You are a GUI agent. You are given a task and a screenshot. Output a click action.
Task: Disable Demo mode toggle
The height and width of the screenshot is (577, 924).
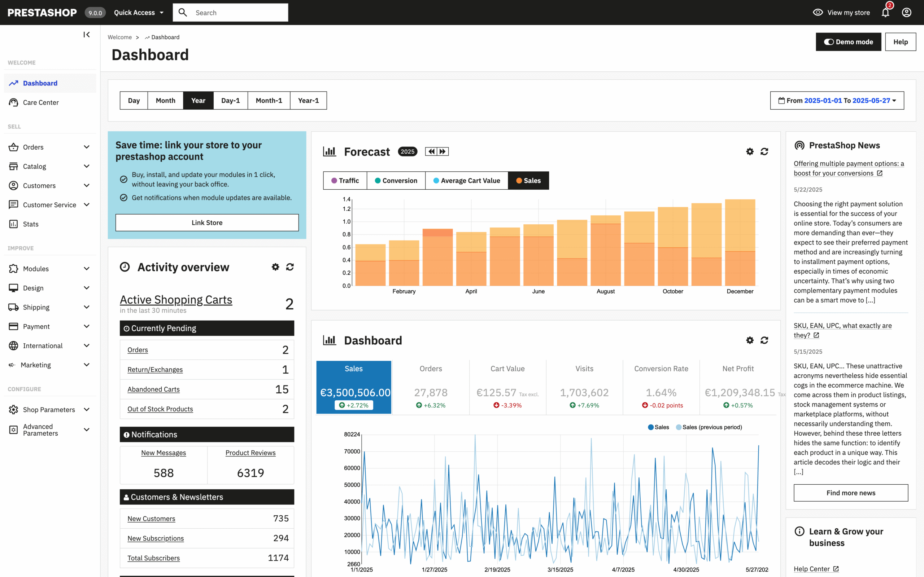[x=829, y=41]
